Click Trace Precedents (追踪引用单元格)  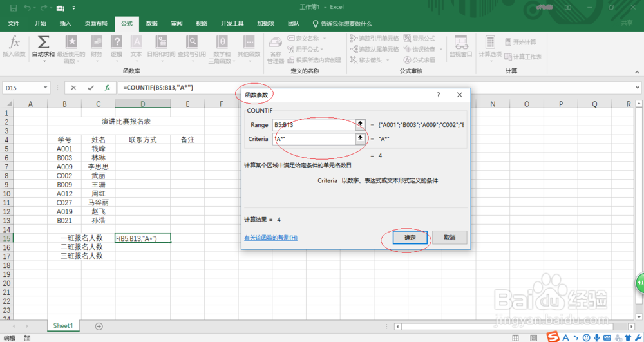click(x=374, y=38)
